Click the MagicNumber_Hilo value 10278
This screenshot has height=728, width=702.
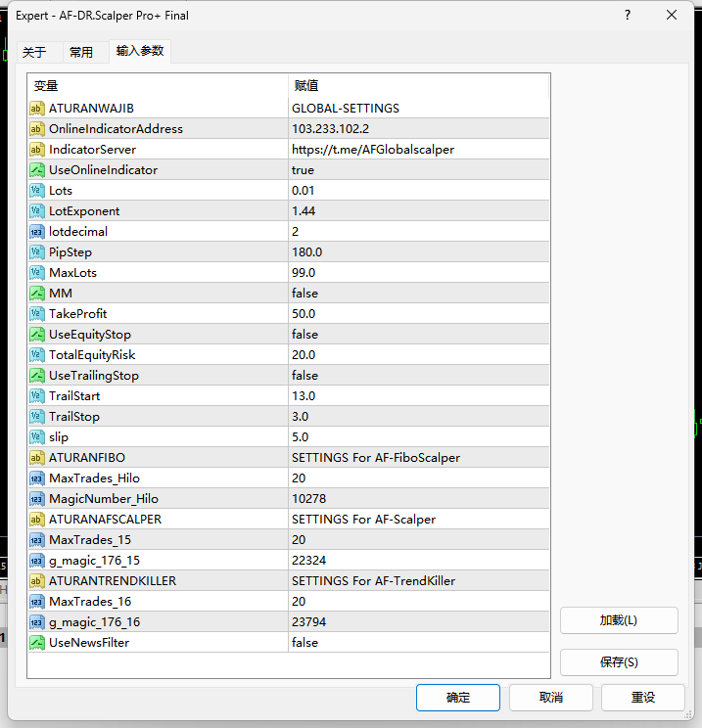click(309, 499)
